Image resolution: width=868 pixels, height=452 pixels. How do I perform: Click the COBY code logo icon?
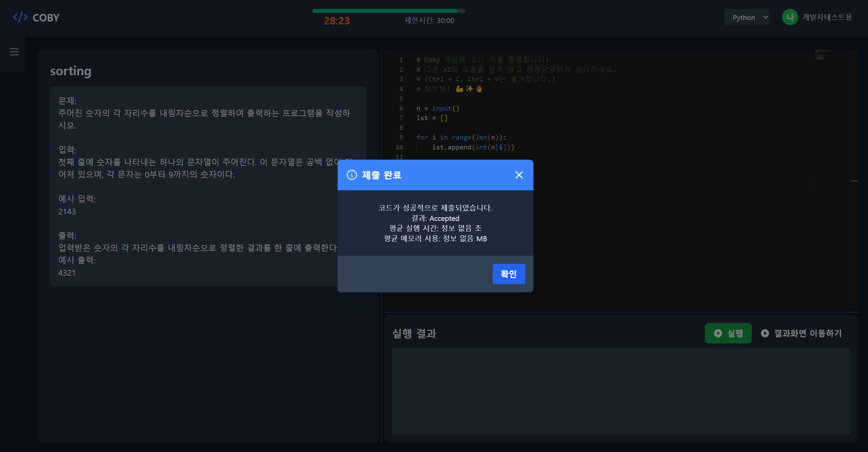click(x=20, y=17)
